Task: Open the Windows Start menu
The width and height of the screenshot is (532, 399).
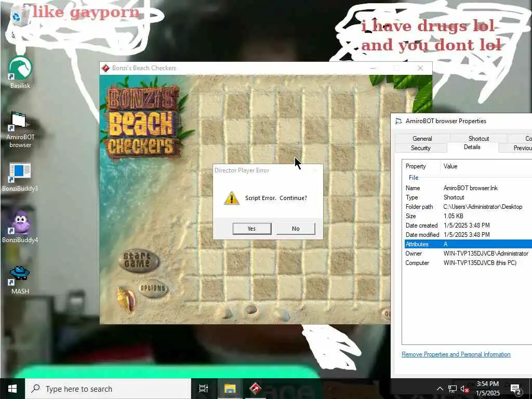Action: [x=12, y=389]
